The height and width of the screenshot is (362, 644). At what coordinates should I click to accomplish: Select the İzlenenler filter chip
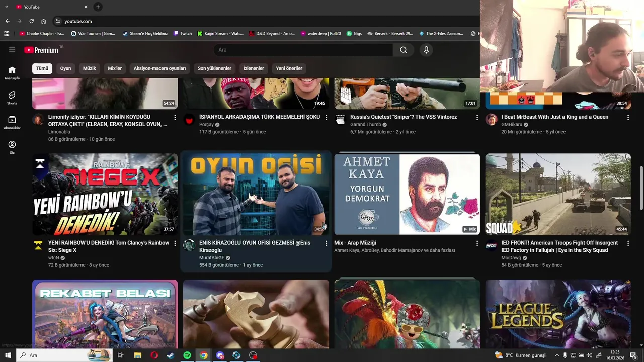click(x=254, y=68)
